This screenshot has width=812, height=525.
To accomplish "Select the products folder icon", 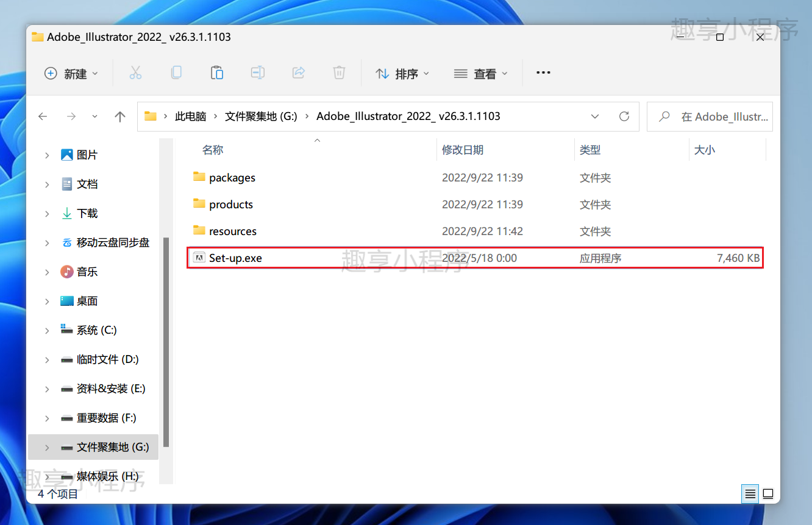I will [199, 204].
